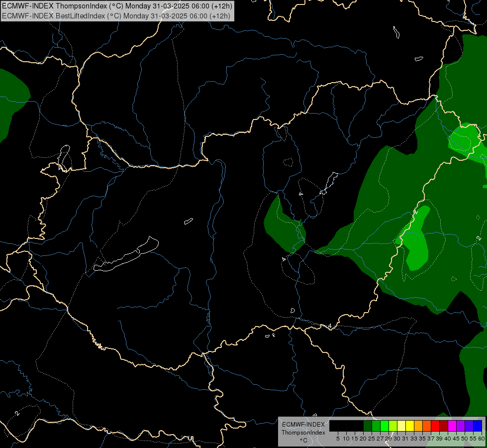Select the purple 45-50 legend swatch
The height and width of the screenshot is (448, 487).
461,426
